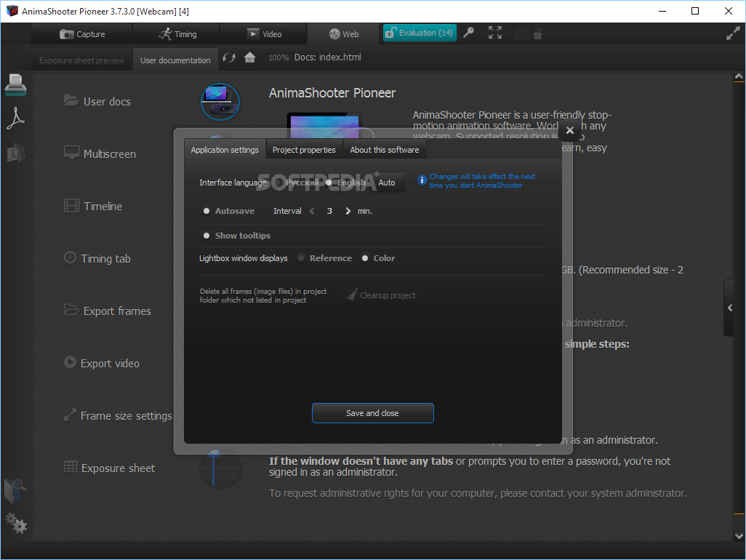Select English interface language

coord(346,183)
